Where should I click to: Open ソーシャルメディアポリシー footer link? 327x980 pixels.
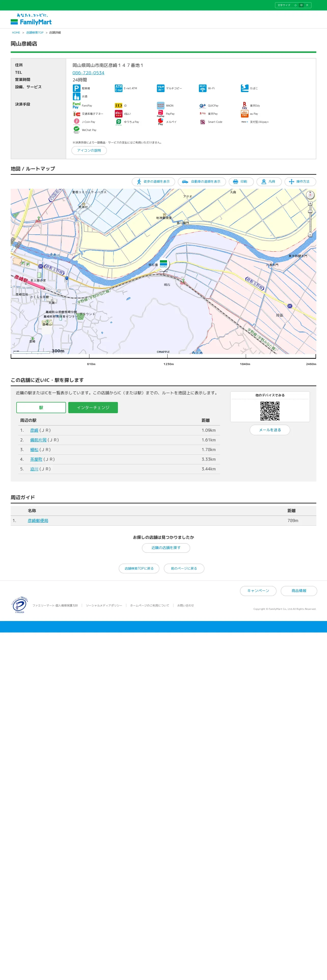click(x=104, y=605)
